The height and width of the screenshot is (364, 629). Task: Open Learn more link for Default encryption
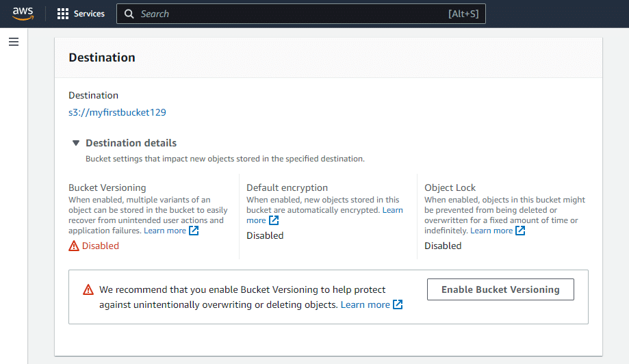click(x=392, y=210)
